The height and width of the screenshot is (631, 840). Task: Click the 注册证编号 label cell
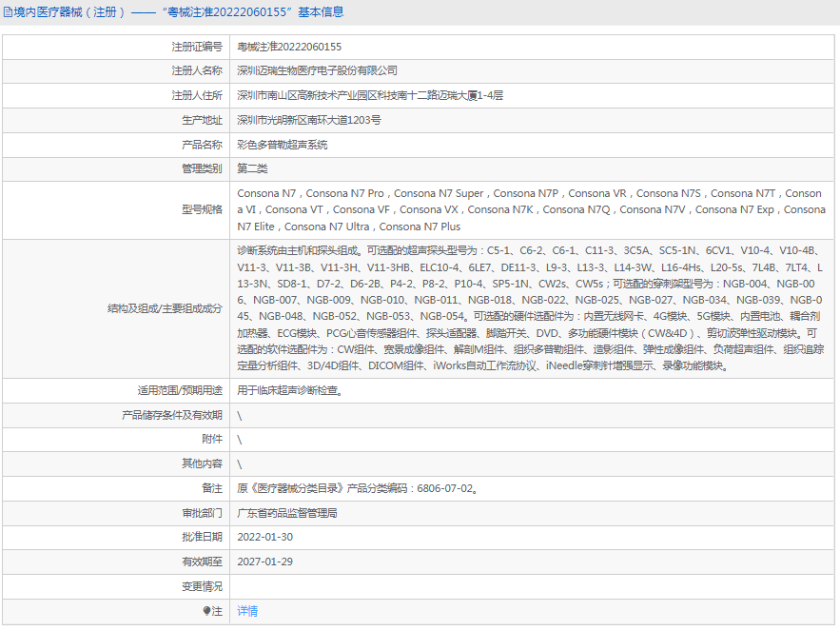197,48
